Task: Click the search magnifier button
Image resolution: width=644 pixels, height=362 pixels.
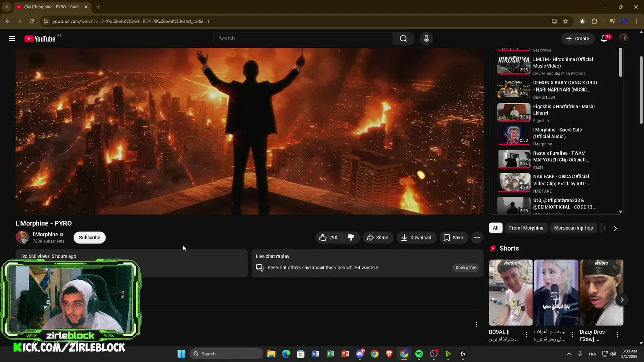Action: coord(403,38)
